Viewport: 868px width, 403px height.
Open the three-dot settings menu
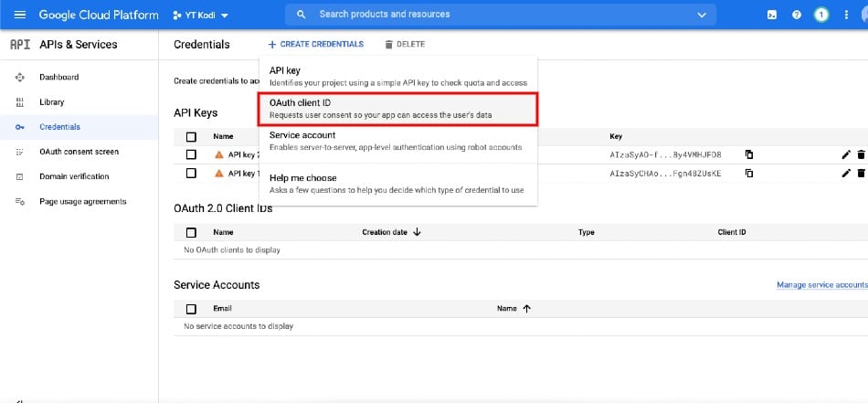(x=846, y=15)
